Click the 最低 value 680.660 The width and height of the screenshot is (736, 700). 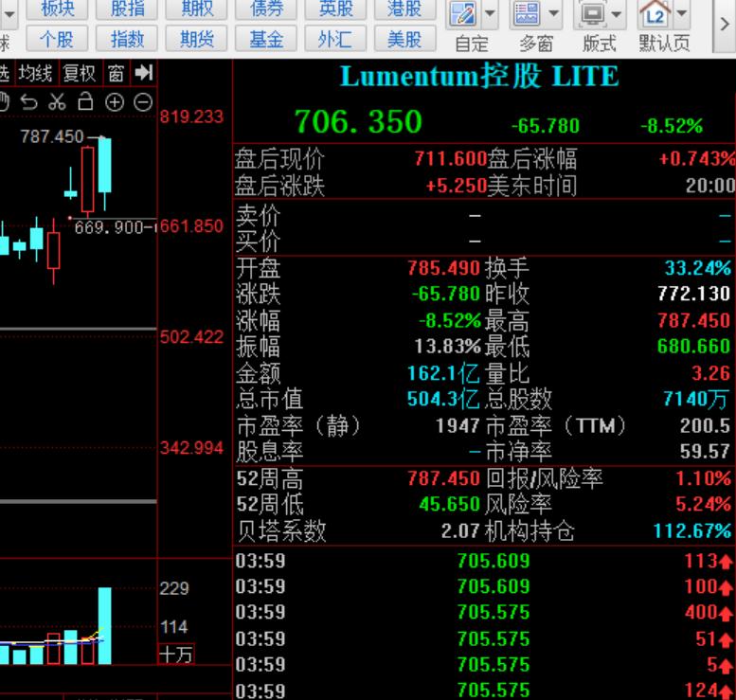pyautogui.click(x=693, y=347)
